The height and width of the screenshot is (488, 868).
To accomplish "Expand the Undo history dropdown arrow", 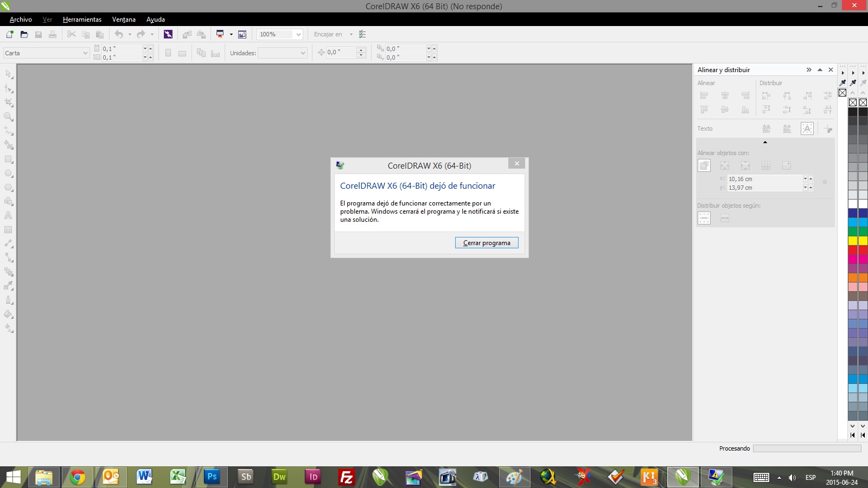I will point(130,34).
